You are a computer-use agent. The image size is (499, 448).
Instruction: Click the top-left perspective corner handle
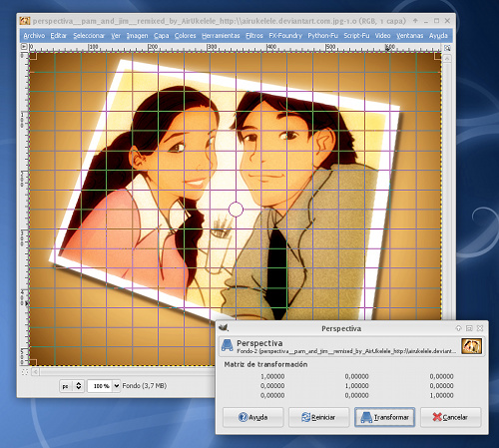(x=33, y=56)
